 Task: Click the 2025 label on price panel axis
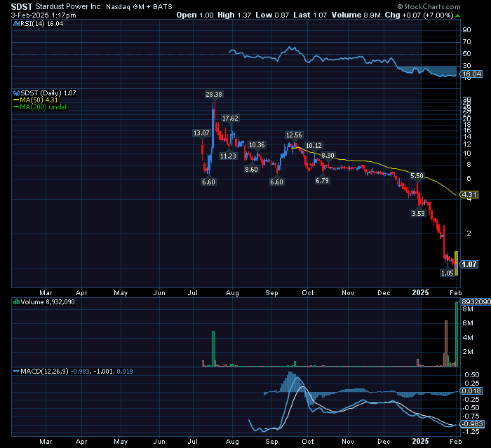420,292
